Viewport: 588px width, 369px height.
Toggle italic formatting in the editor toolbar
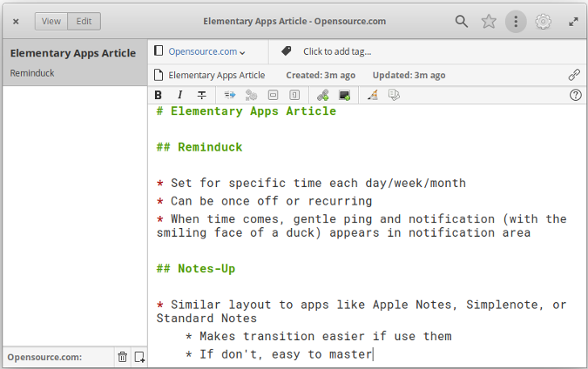coord(179,95)
